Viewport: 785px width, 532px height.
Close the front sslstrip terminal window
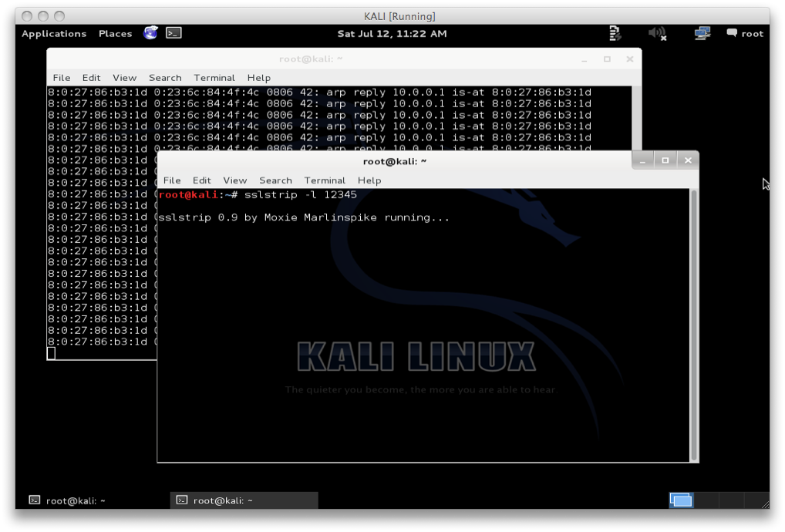pos(688,160)
